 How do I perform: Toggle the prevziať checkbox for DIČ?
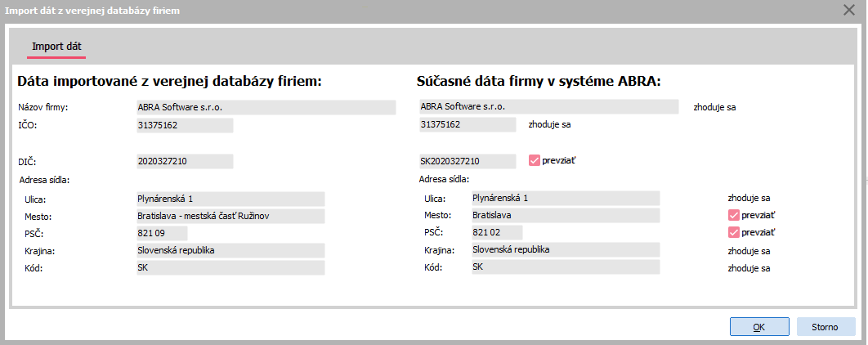click(535, 161)
